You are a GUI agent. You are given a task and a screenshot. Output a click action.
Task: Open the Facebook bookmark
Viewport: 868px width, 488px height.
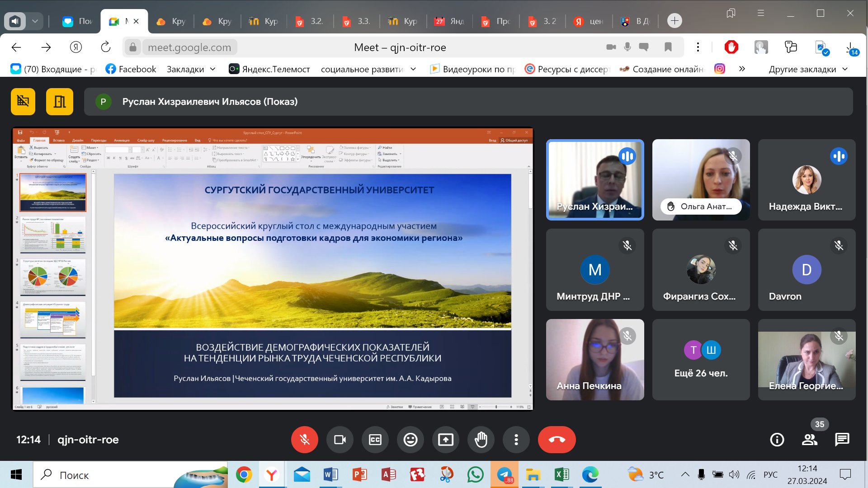(x=131, y=69)
